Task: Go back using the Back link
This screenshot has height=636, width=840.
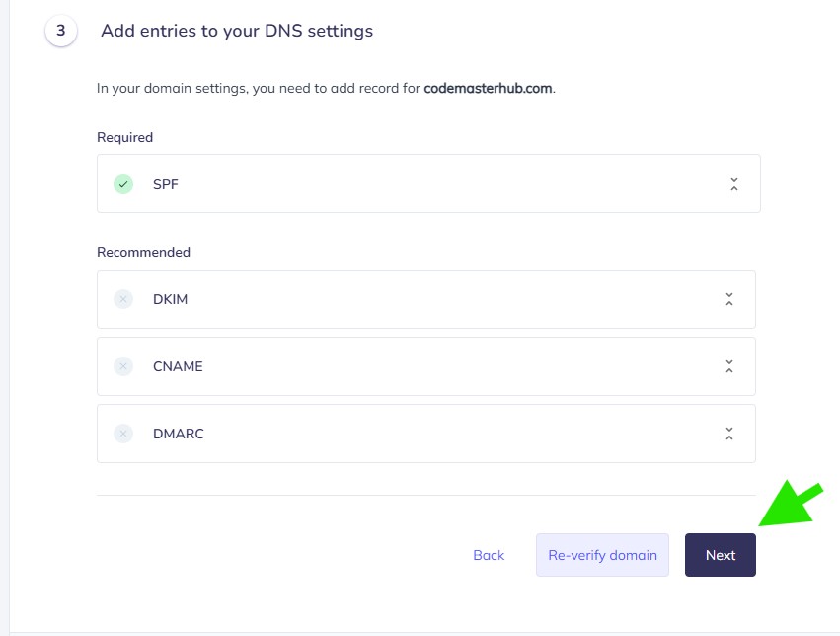Action: 489,555
